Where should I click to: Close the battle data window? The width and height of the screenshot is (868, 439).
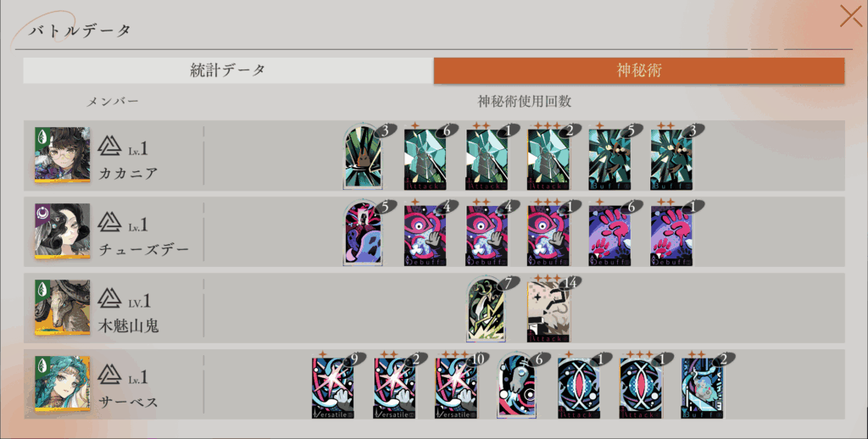point(850,16)
